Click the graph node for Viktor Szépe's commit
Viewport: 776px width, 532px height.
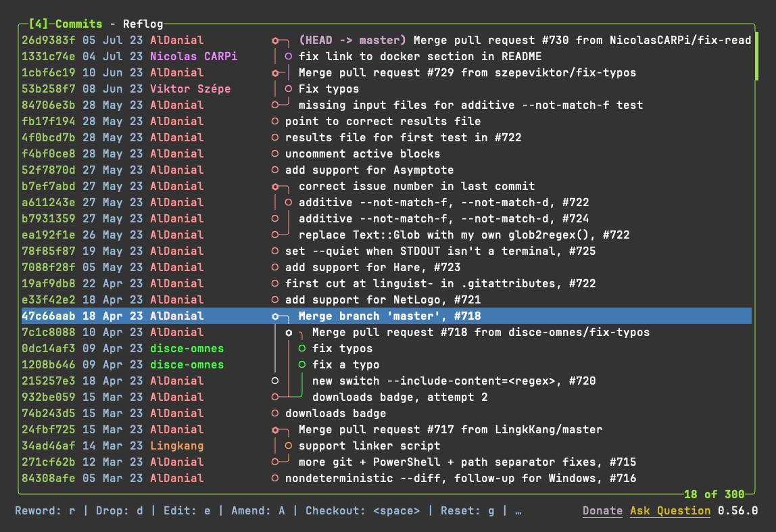pyautogui.click(x=289, y=89)
